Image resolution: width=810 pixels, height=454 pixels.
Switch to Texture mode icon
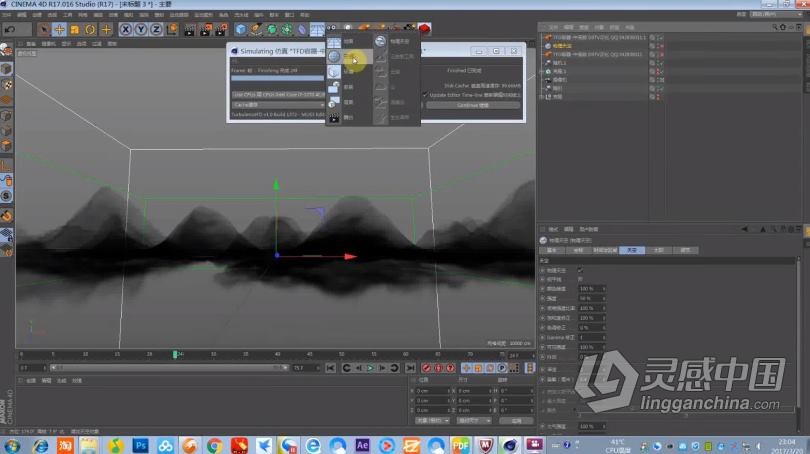(6, 84)
